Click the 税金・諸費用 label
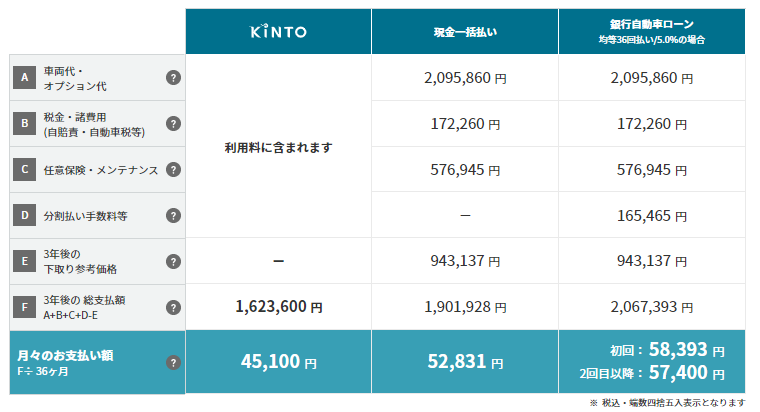The width and height of the screenshot is (760, 412). [94, 125]
